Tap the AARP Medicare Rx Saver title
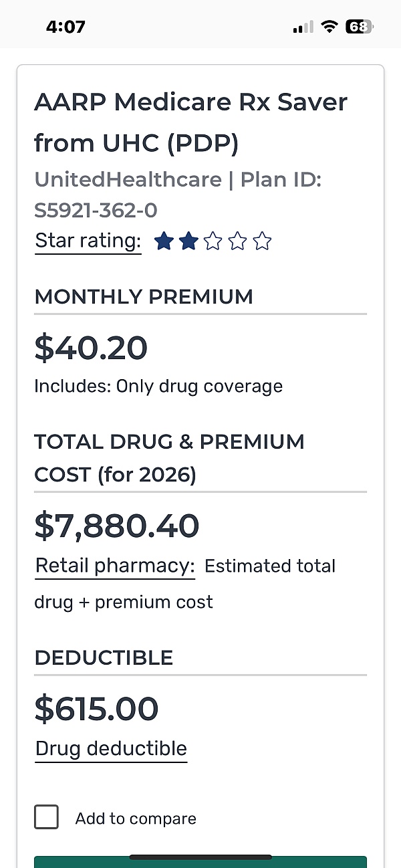 [x=190, y=122]
